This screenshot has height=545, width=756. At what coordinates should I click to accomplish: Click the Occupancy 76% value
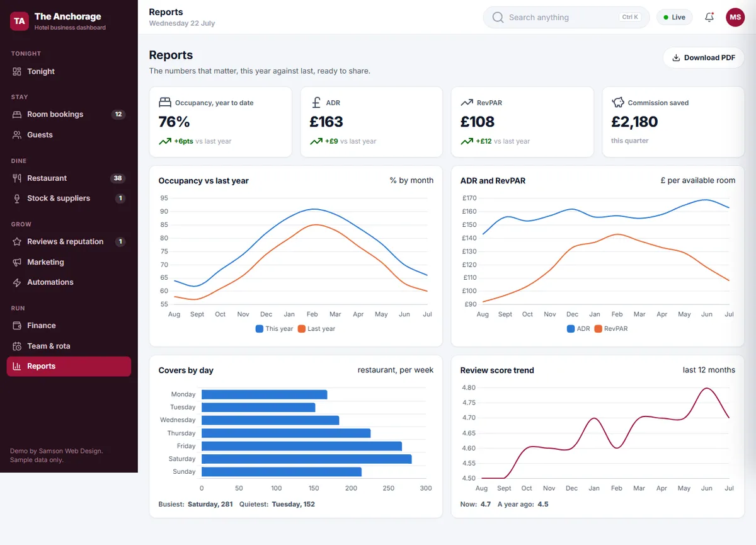pos(175,122)
